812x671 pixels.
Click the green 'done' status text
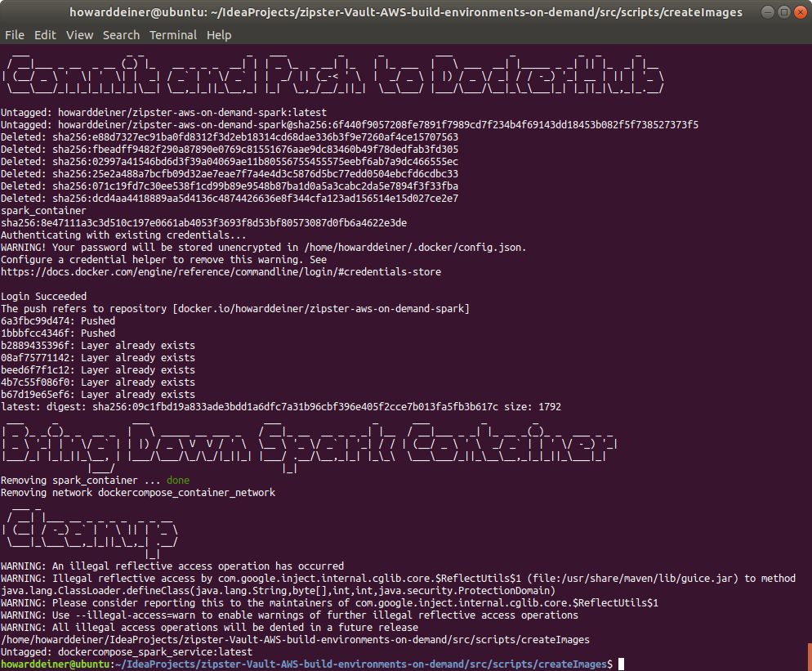[x=178, y=481]
